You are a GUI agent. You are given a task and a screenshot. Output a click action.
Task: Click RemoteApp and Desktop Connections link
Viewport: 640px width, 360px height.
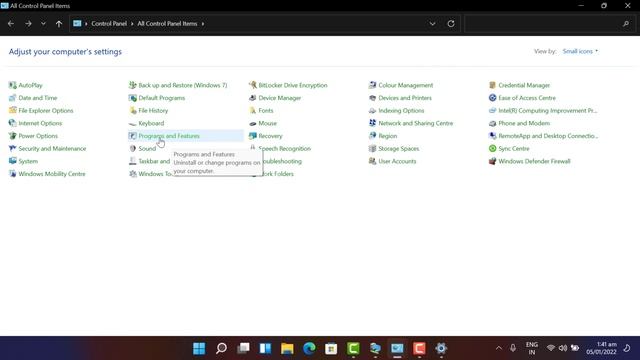click(x=548, y=136)
